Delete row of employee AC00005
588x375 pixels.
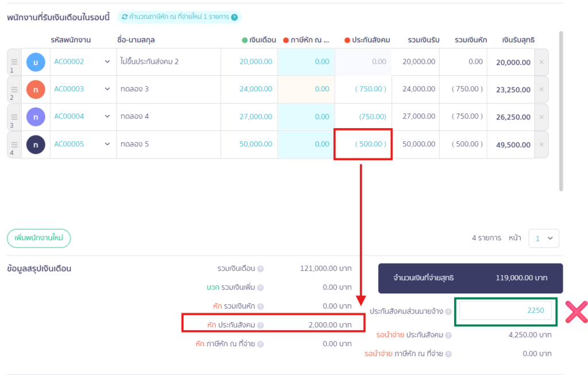(541, 145)
